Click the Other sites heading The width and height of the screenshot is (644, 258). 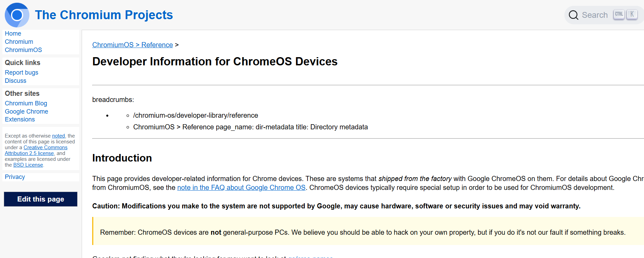(22, 93)
